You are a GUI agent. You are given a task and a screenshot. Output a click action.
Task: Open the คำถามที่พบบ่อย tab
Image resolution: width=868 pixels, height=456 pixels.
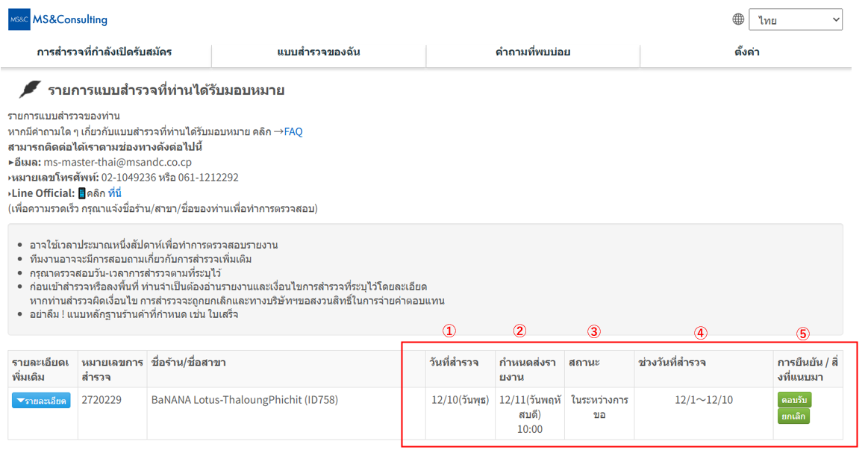tap(533, 52)
